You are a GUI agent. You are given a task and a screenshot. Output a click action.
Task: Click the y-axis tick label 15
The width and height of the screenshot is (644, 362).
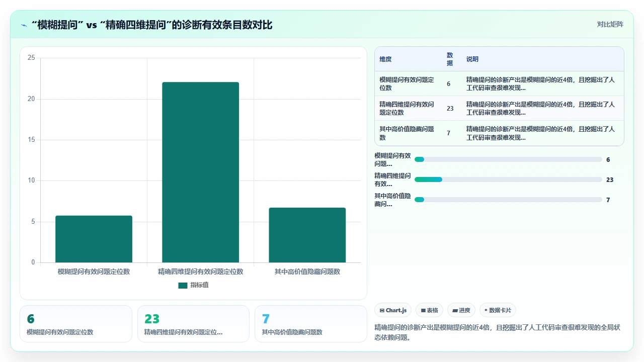coord(31,140)
